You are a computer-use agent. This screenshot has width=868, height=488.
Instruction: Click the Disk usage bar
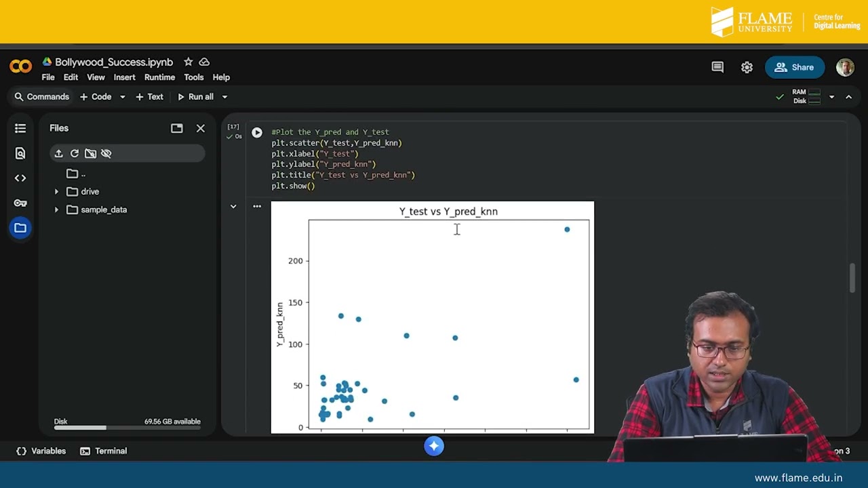(x=127, y=427)
